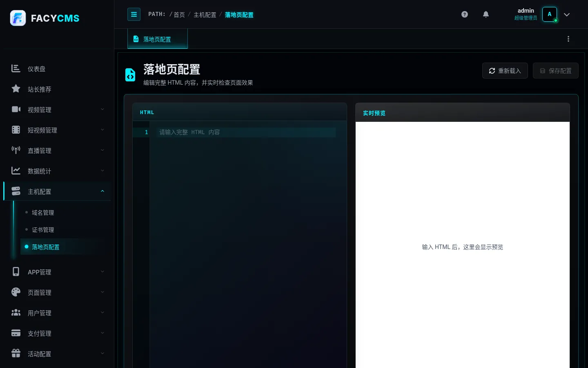Click the server icon for 主机配置
Screen dimensions: 588x368
[x=16, y=191]
